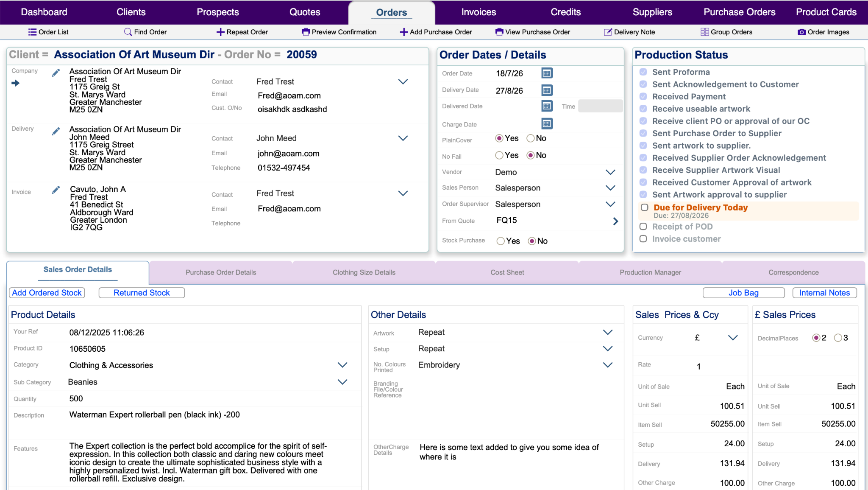
Task: Open the Cost Sheet tab
Action: pyautogui.click(x=507, y=272)
